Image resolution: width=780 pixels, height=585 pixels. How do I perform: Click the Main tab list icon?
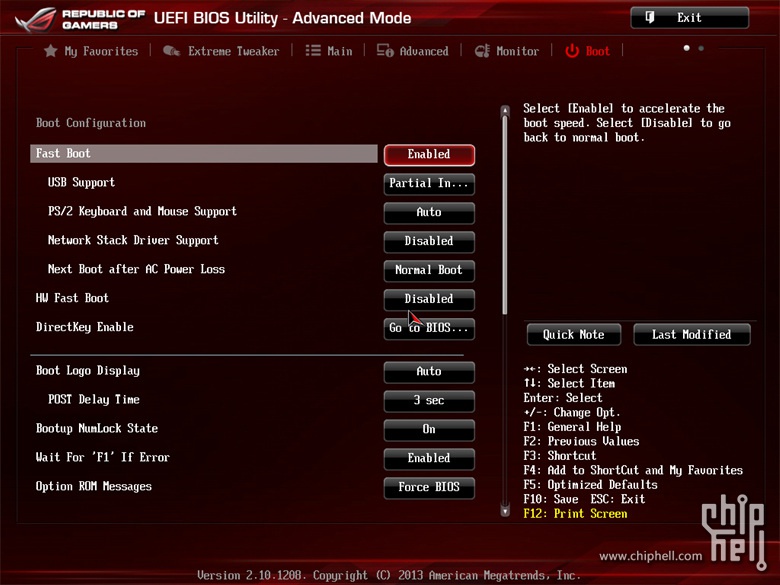313,51
